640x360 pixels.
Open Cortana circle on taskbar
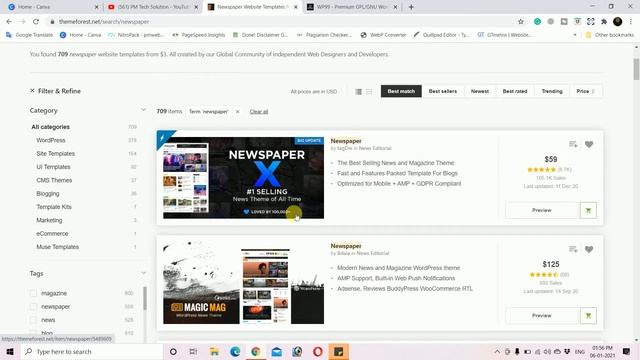coord(173,351)
